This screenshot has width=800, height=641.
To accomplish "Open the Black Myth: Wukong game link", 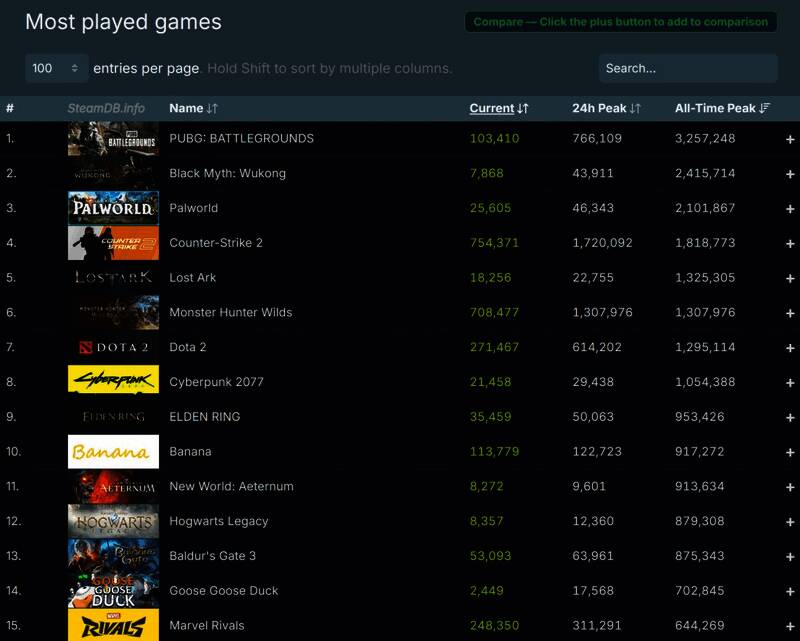I will coord(227,173).
